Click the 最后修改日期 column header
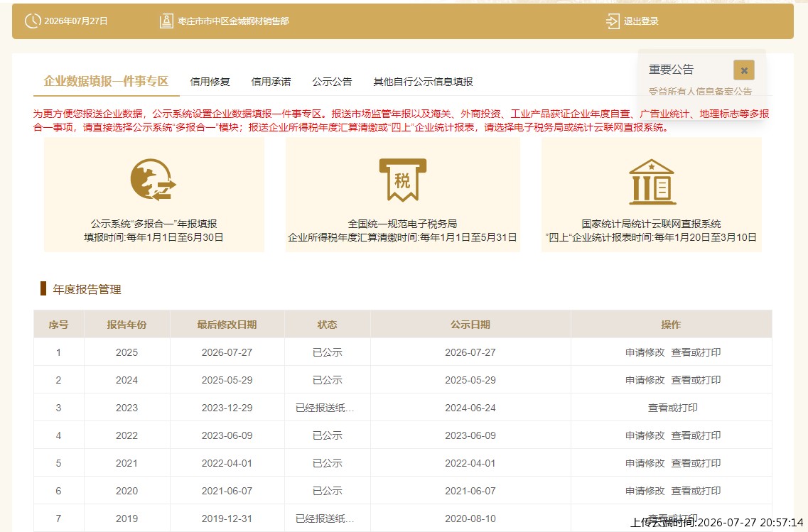Image resolution: width=808 pixels, height=532 pixels. coord(227,325)
